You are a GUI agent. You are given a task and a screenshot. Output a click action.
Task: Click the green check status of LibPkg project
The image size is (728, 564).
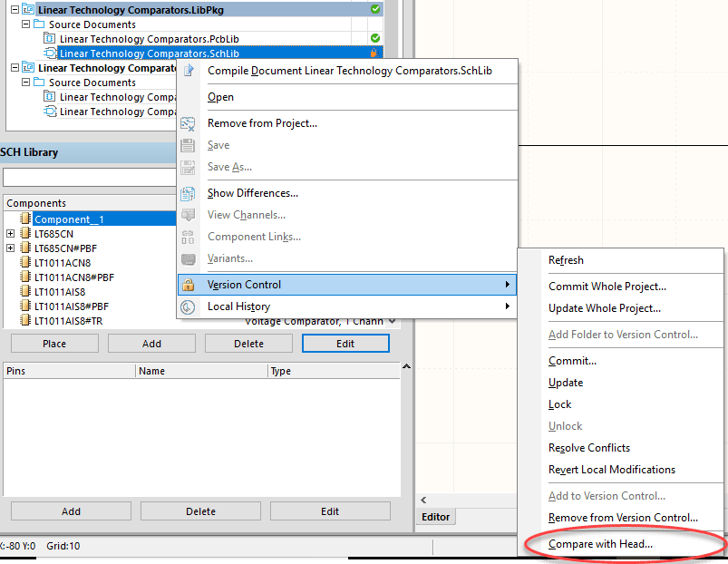coord(375,9)
